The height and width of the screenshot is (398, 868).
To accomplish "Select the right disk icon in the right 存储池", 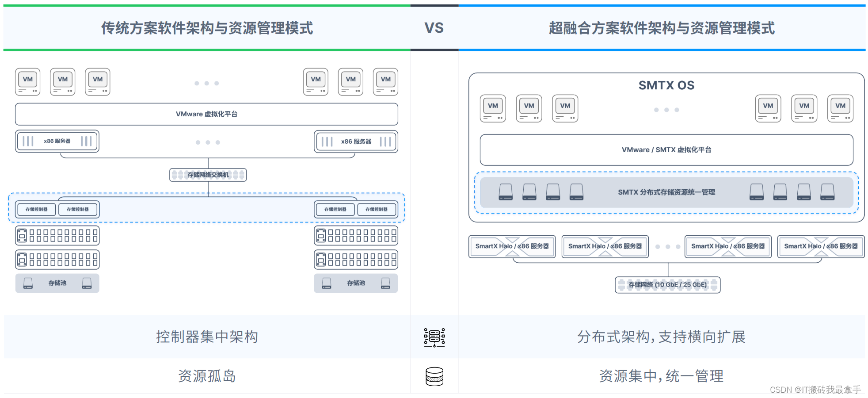I will coord(386,283).
